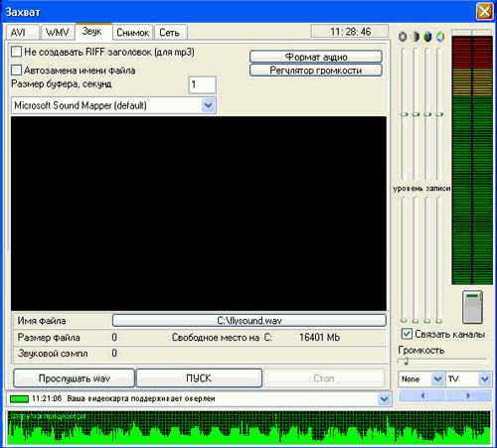Expand the 'TV' source dropdown
The image size is (497, 448).
click(x=485, y=378)
